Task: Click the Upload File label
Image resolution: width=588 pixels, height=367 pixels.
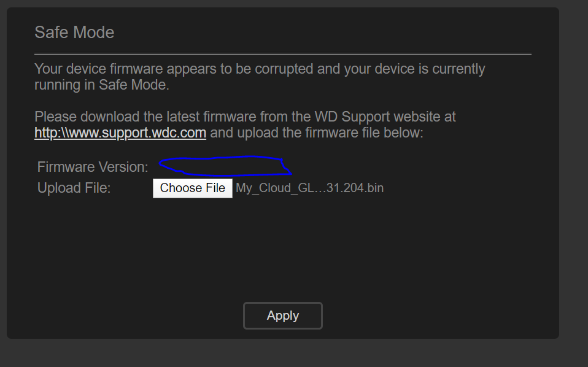Action: 74,188
